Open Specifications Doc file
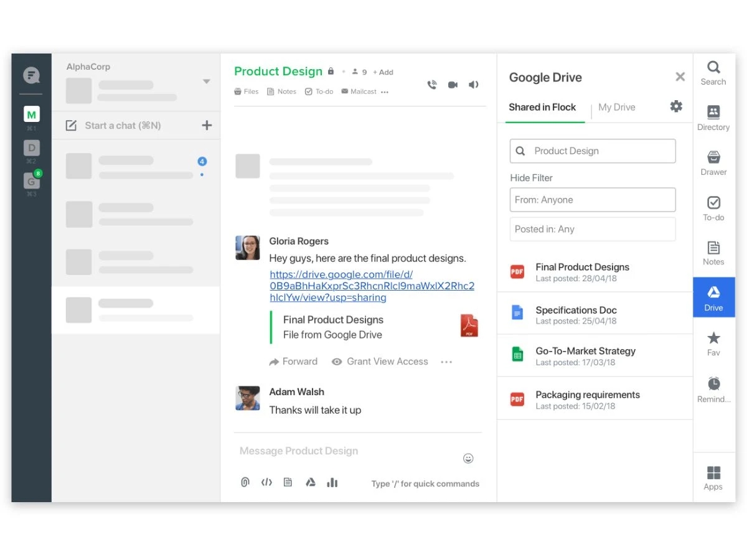Image resolution: width=747 pixels, height=560 pixels. click(x=595, y=313)
